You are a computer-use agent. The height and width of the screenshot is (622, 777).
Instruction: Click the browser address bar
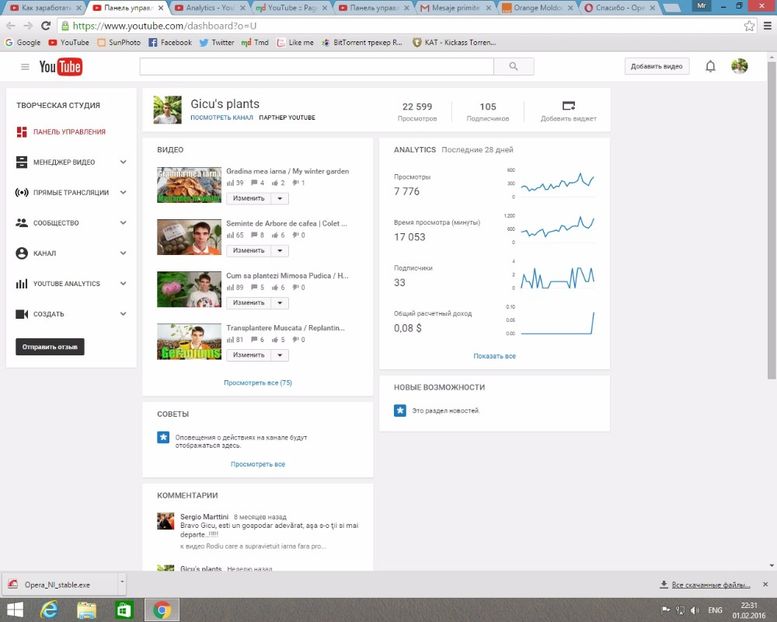[401, 26]
